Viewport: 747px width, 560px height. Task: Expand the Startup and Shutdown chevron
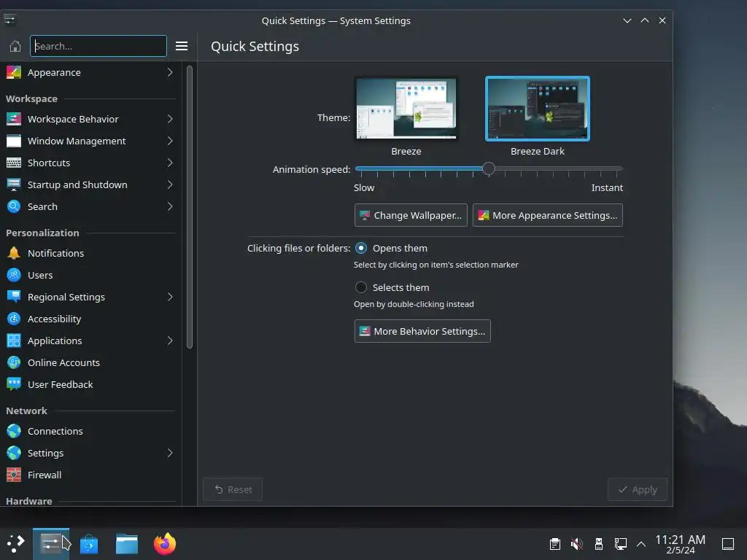[x=170, y=184]
